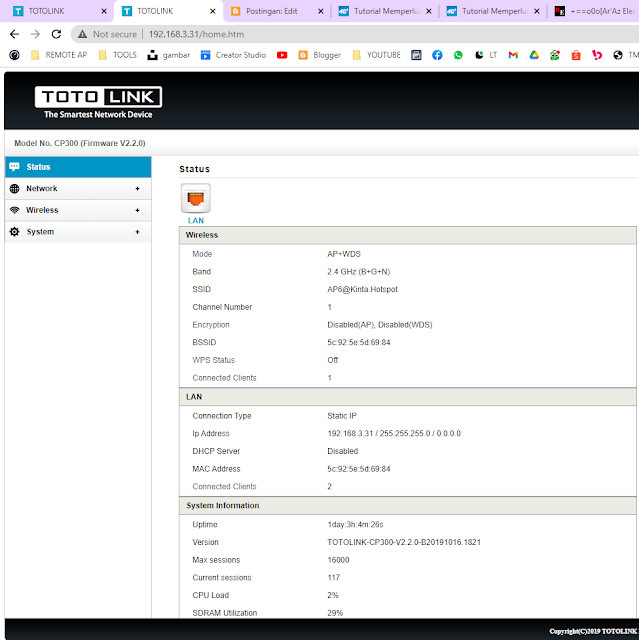
Task: Open the dark square bookmark after YOUTUBE folder
Action: 416,55
